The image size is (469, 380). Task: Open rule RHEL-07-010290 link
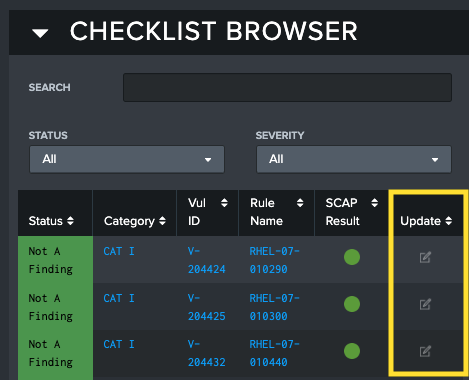click(x=275, y=260)
